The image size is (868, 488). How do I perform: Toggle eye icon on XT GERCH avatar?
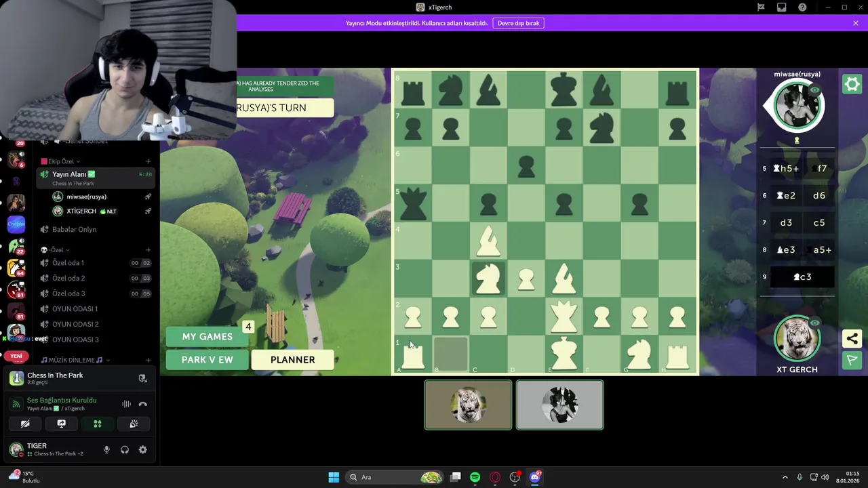815,323
